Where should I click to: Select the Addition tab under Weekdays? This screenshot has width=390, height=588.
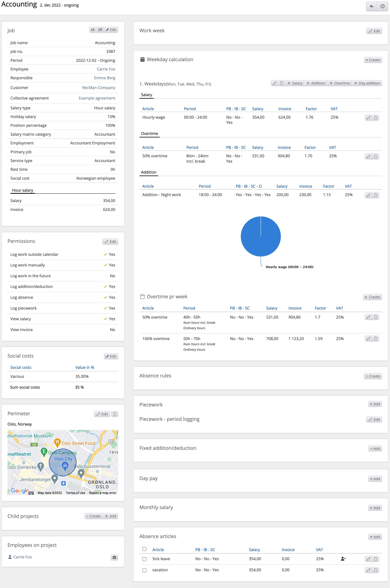tap(149, 172)
